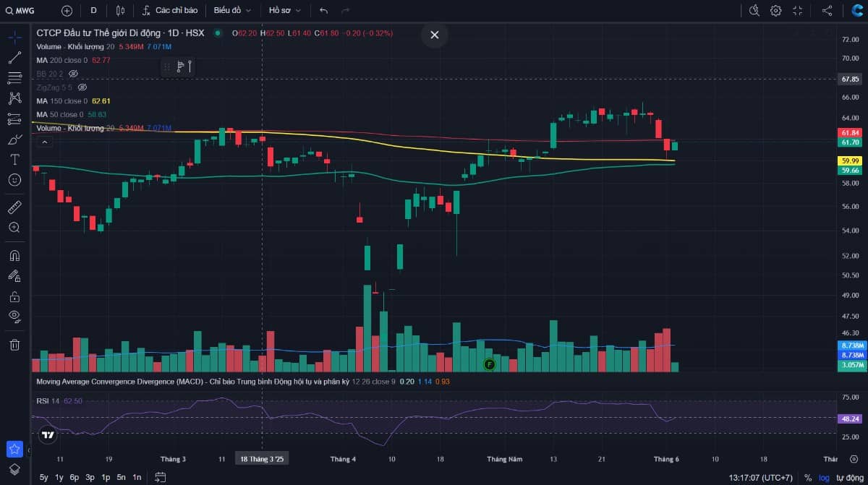Expand the Biểu đồ dropdown
Viewport: 868px width, 485px height.
point(232,10)
